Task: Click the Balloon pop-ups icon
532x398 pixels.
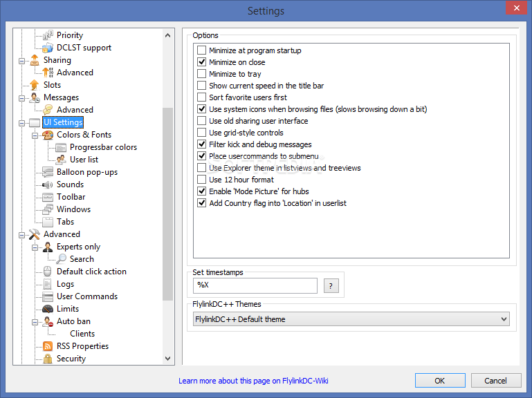Action: pyautogui.click(x=48, y=172)
